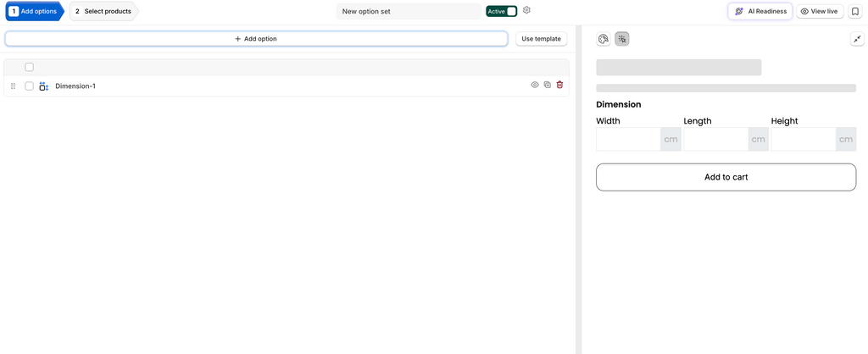Click View live button
The height and width of the screenshot is (354, 868).
click(x=820, y=11)
